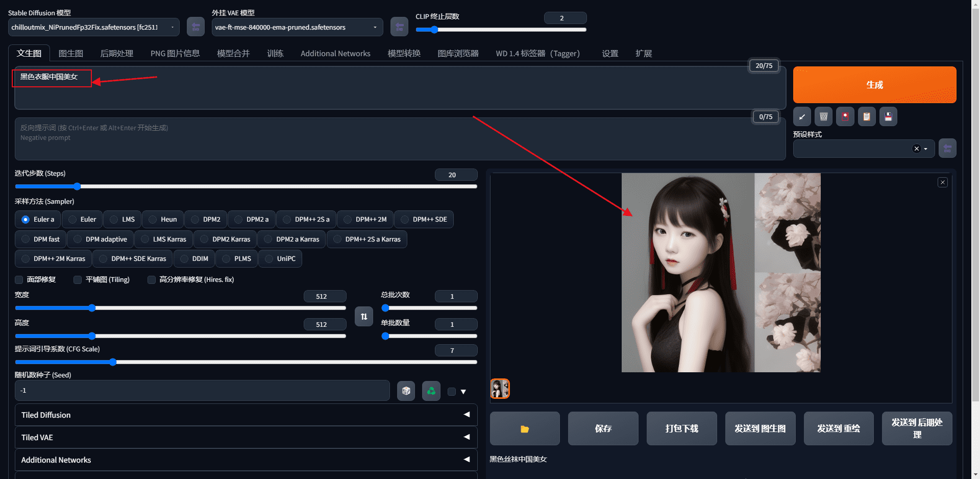Enable the 面部修复 face restore checkbox

pyautogui.click(x=18, y=280)
